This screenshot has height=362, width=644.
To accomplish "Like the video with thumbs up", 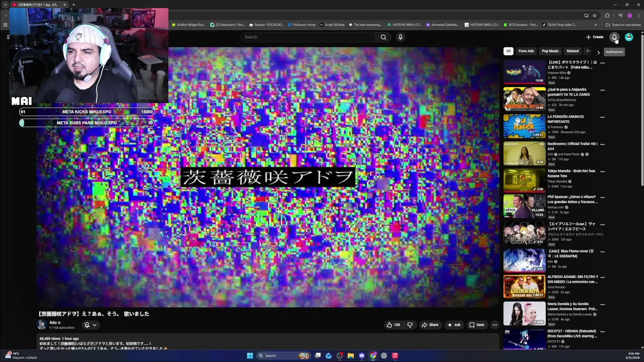I will pos(393,325).
